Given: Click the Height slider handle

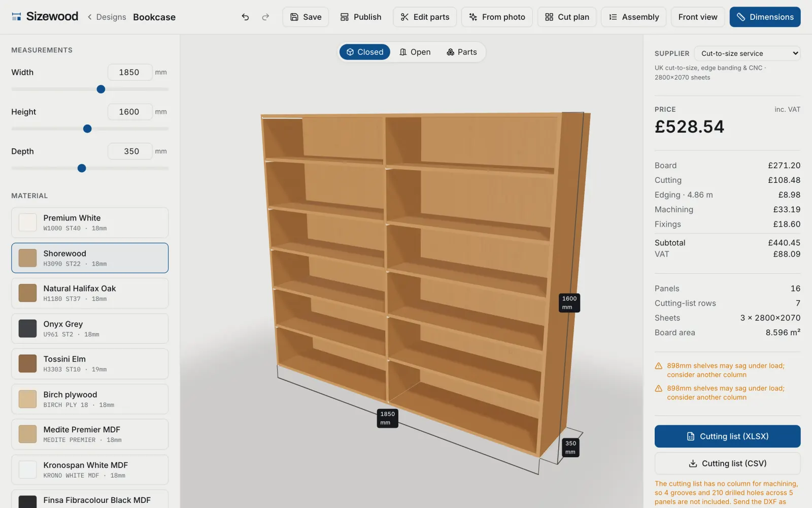Looking at the screenshot, I should [87, 129].
